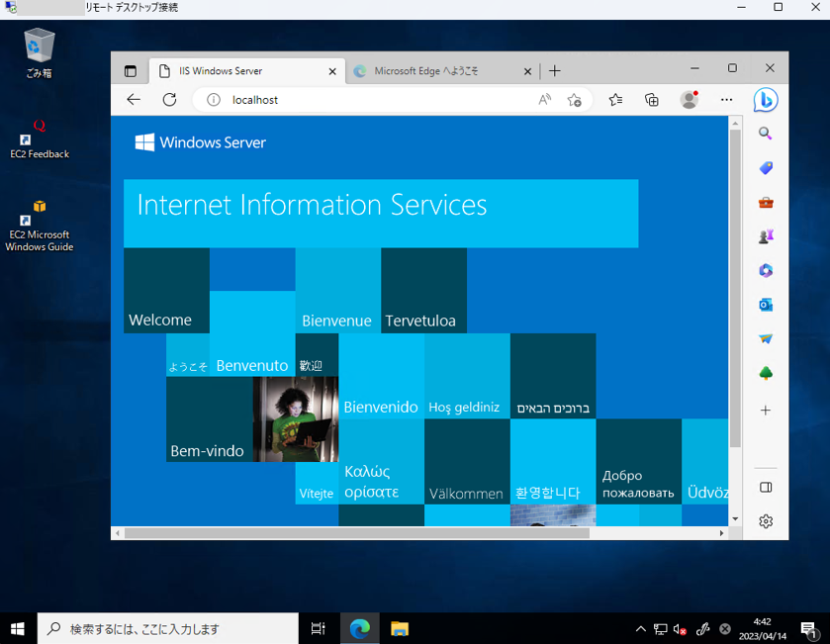Click the woman with laptop photo tile

[x=296, y=419]
